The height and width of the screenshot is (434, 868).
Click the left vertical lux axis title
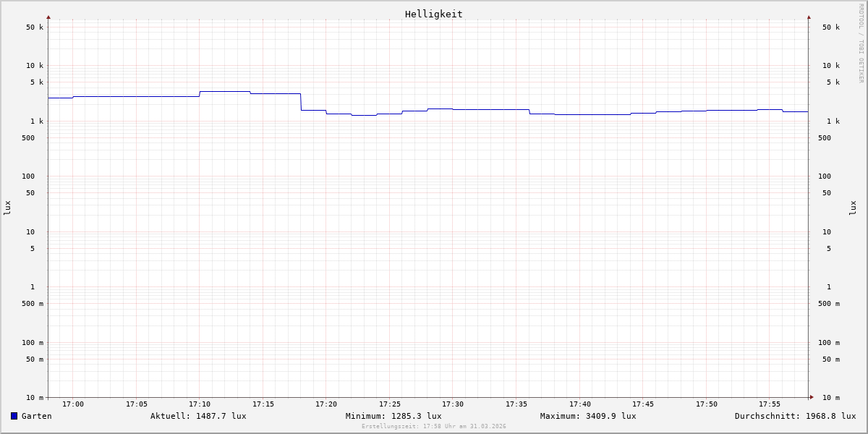[7, 208]
